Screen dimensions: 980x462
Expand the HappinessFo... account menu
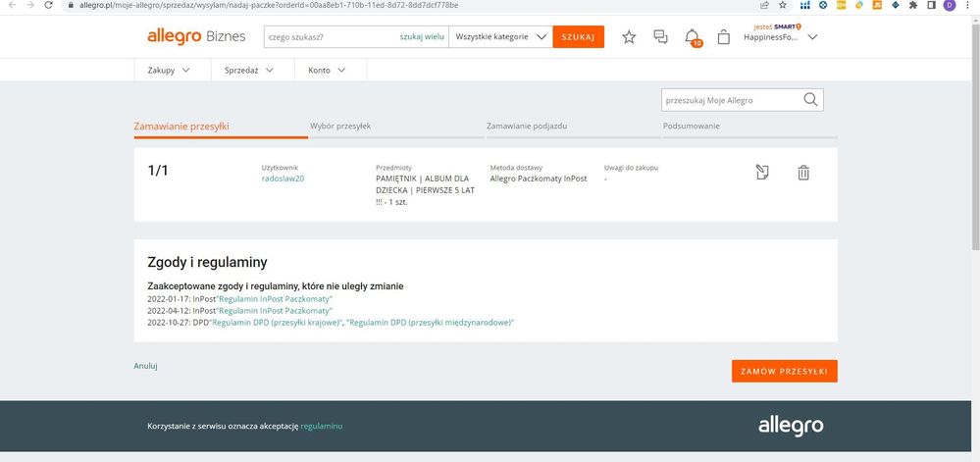click(x=781, y=37)
